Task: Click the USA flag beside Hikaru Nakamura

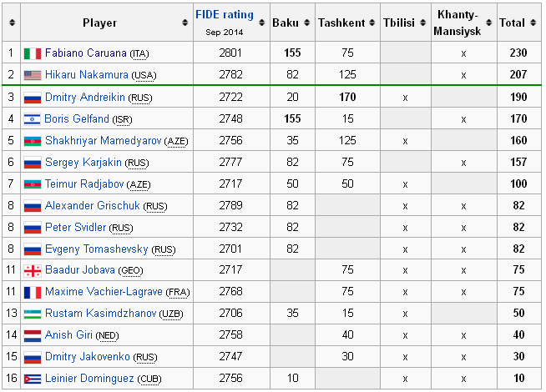Action: (32, 75)
